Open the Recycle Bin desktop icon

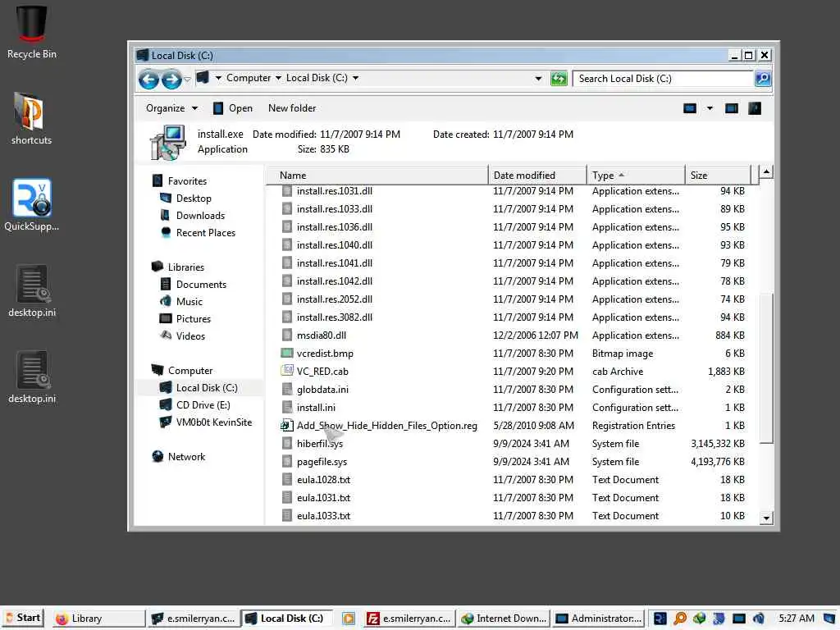(x=32, y=32)
